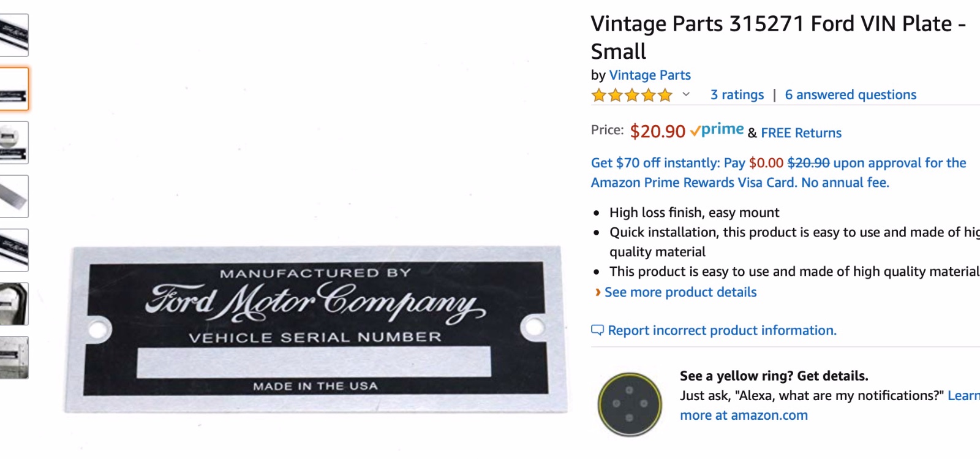Click the orange-highlighted selected thumbnail

click(13, 89)
